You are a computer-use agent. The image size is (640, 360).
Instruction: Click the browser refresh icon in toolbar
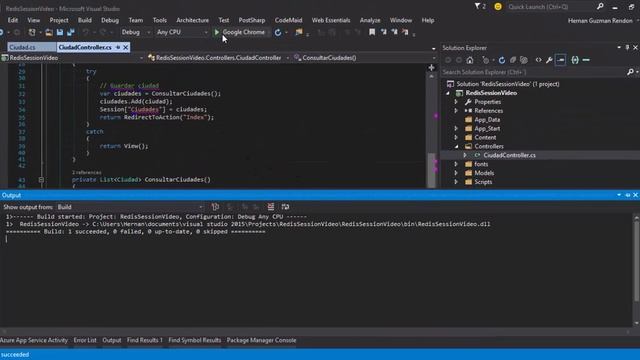278,32
